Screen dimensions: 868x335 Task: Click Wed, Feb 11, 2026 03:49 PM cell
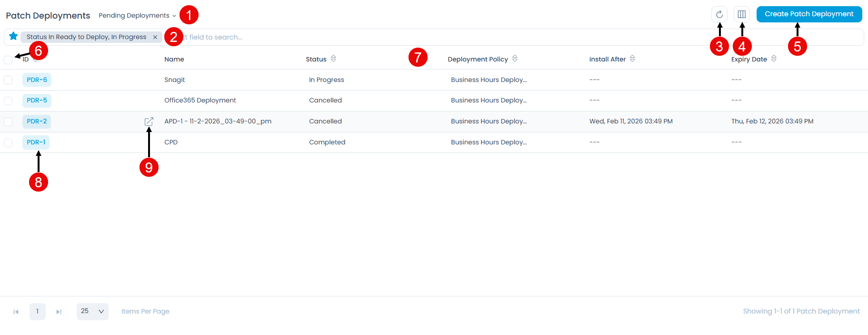pyautogui.click(x=631, y=121)
